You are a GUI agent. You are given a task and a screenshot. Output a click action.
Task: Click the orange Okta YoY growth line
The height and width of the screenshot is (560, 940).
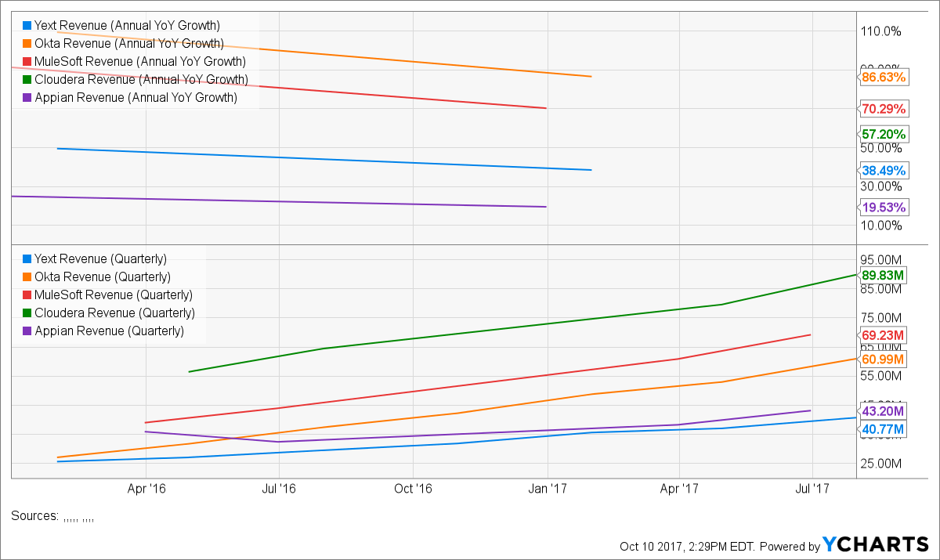pyautogui.click(x=325, y=54)
